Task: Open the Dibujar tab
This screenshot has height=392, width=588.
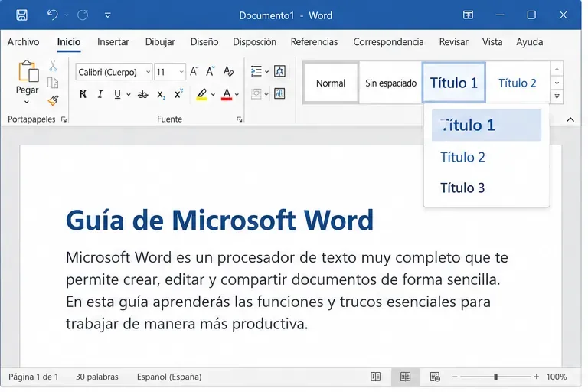Action: tap(160, 41)
